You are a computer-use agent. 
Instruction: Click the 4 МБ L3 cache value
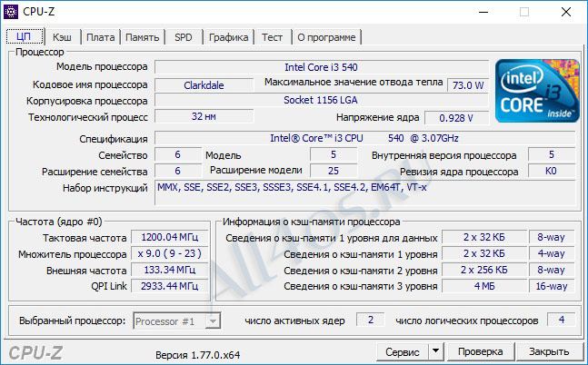point(483,286)
